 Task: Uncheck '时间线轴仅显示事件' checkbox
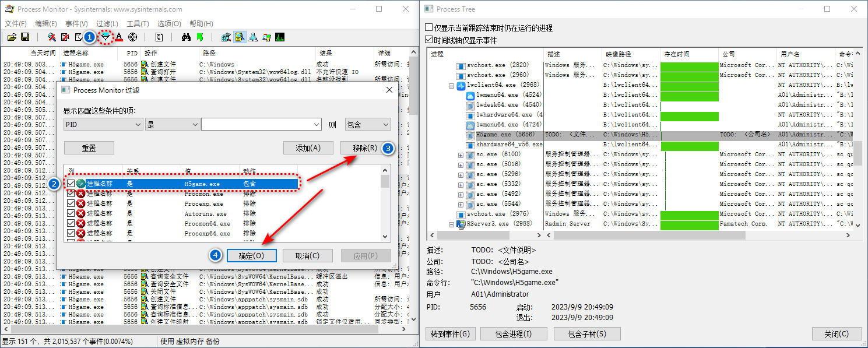pos(429,40)
